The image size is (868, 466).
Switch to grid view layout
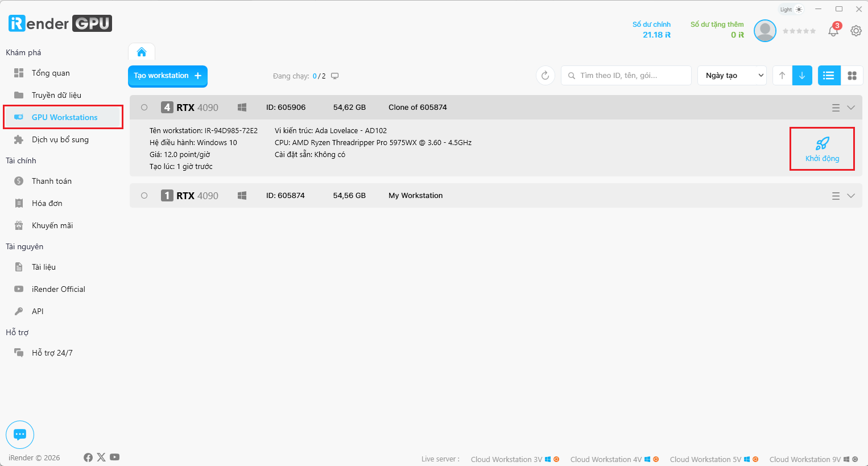(x=852, y=76)
